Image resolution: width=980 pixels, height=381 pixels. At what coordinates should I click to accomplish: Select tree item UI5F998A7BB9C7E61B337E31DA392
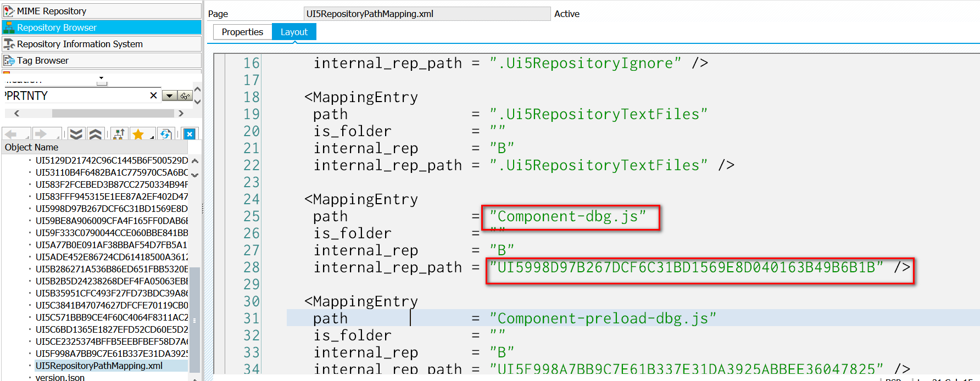tap(112, 354)
